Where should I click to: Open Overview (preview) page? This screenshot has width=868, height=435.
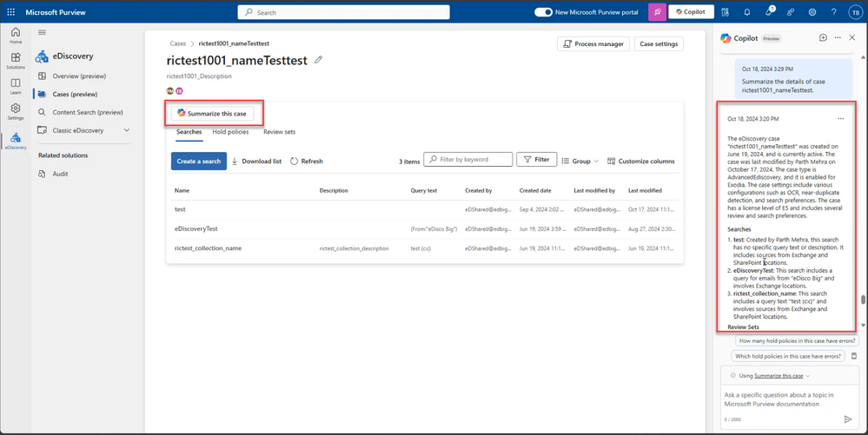pos(79,76)
